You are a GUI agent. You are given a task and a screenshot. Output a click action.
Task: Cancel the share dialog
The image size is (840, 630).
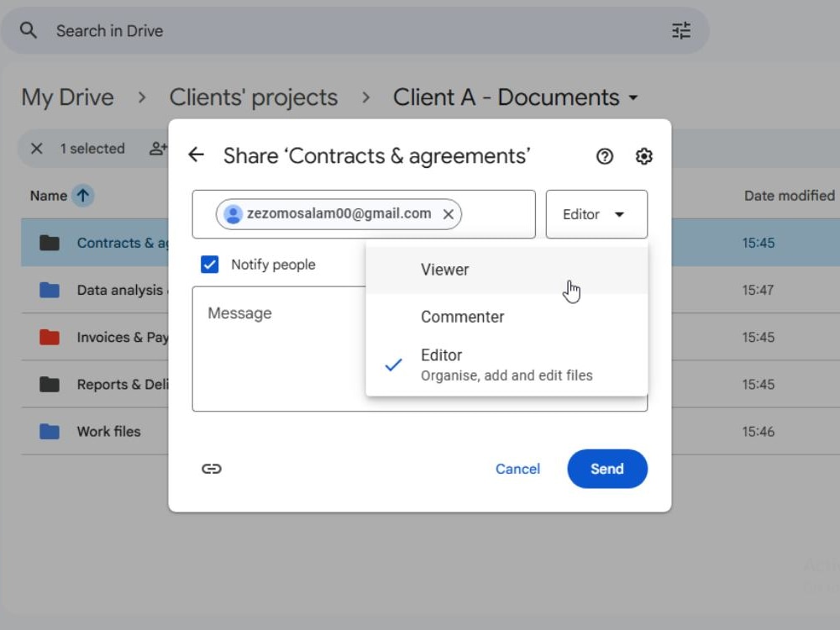[x=517, y=469]
